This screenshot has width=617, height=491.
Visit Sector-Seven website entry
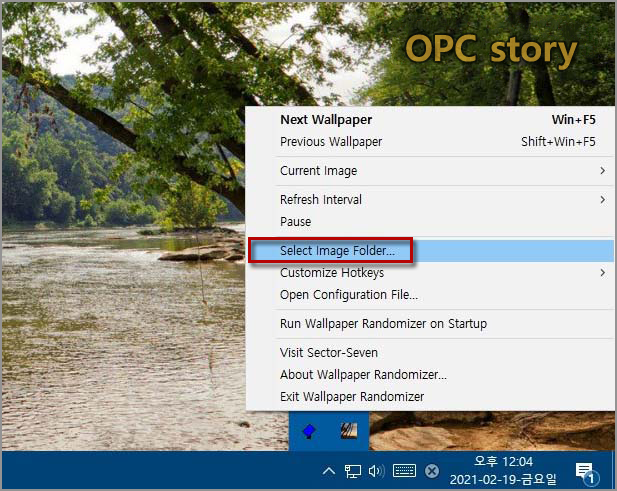[430, 353]
